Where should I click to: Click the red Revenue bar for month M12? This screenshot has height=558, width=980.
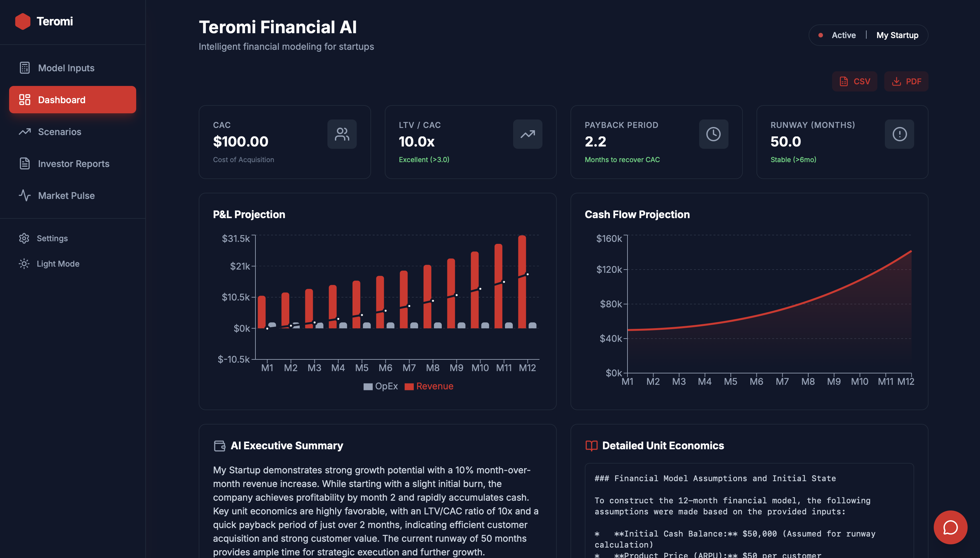tap(522, 284)
